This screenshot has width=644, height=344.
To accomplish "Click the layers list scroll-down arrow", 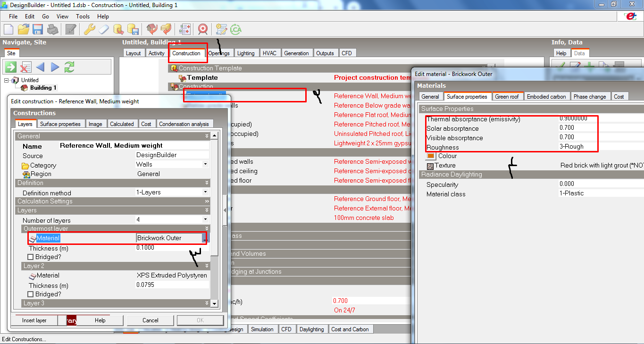I will click(x=214, y=303).
